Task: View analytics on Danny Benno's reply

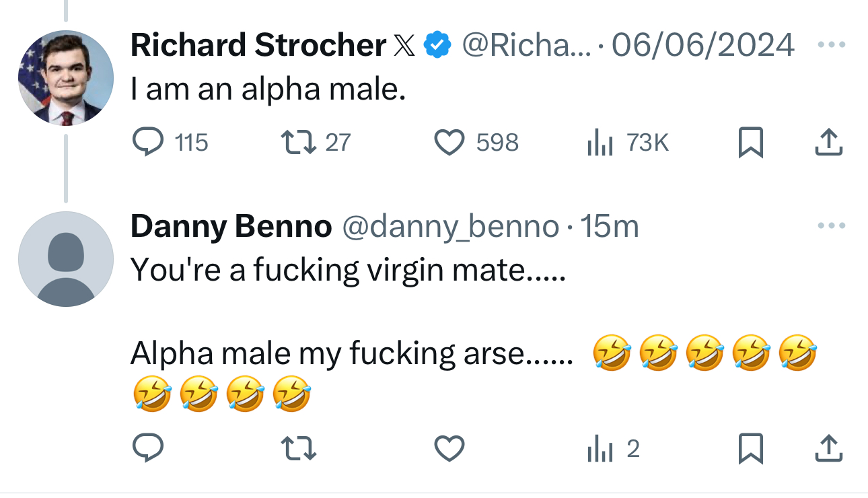Action: [x=599, y=449]
